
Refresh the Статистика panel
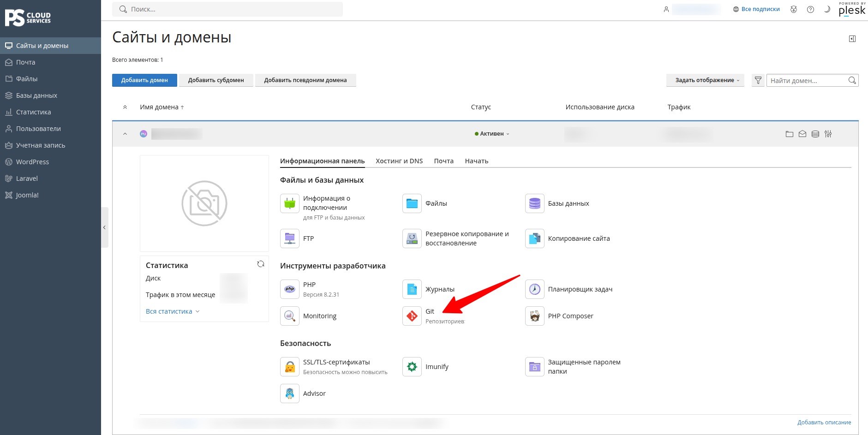coord(261,264)
